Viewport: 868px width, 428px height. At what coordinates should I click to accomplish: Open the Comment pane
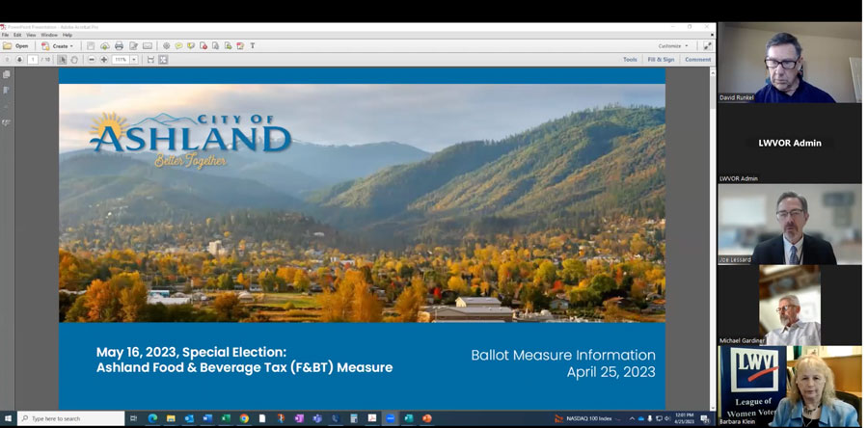point(697,59)
